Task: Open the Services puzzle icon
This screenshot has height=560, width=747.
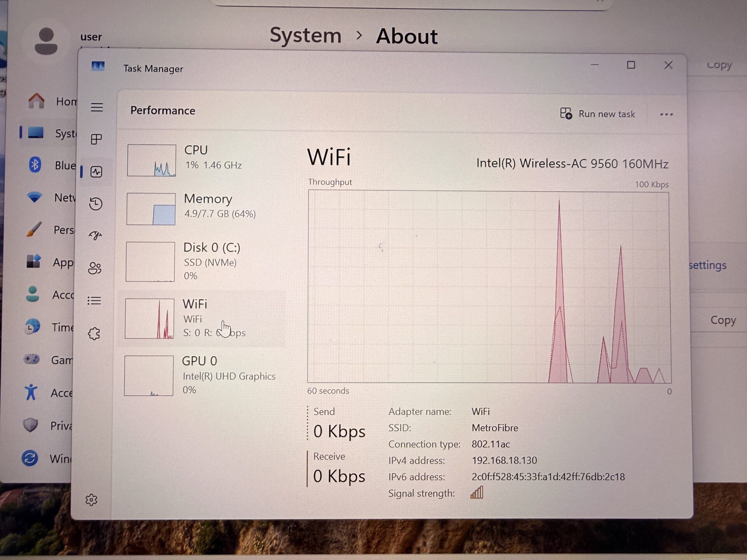Action: coord(94,333)
